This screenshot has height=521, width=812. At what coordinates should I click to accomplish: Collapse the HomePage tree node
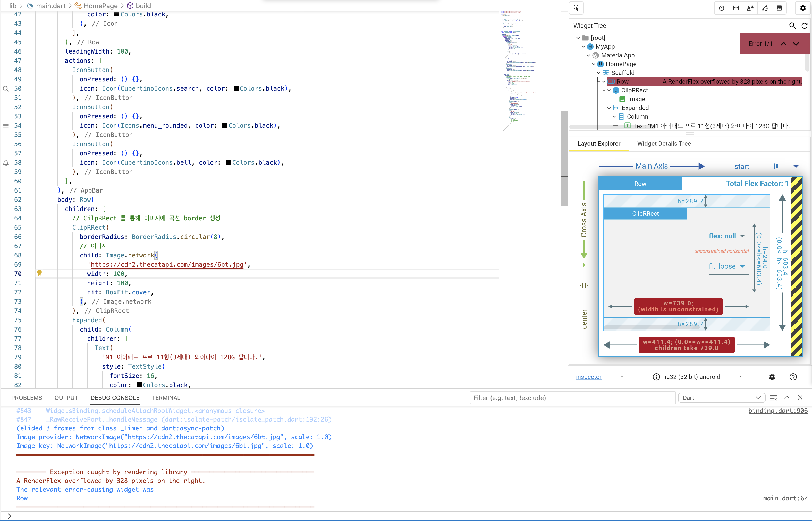(x=593, y=64)
